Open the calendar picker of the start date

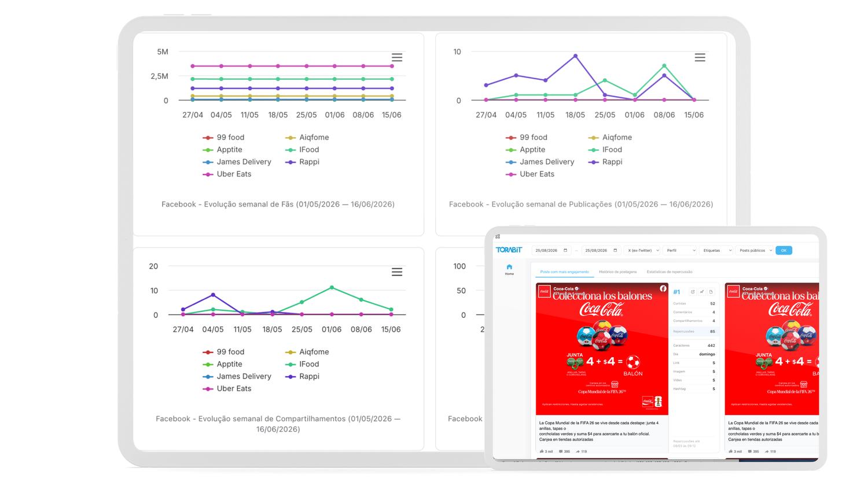pos(565,251)
